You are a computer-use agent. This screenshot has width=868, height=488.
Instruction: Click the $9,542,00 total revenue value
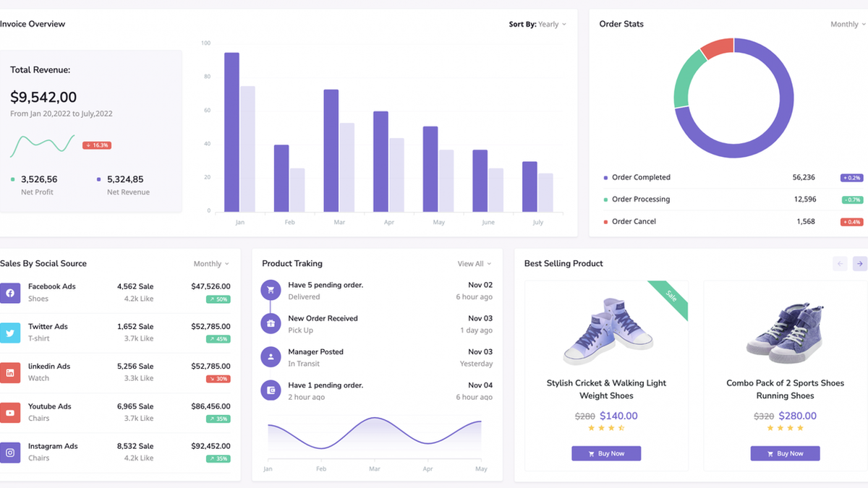43,98
